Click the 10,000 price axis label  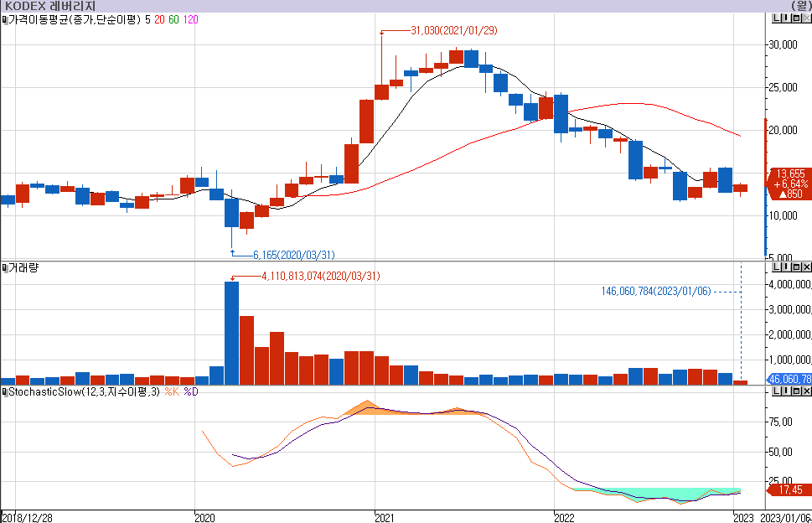(783, 216)
